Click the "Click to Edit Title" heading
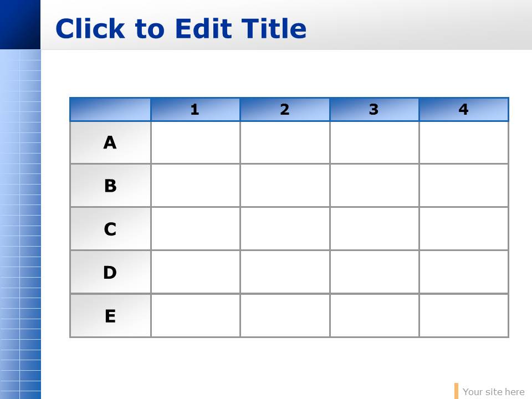This screenshot has height=399, width=532. pyautogui.click(x=181, y=29)
